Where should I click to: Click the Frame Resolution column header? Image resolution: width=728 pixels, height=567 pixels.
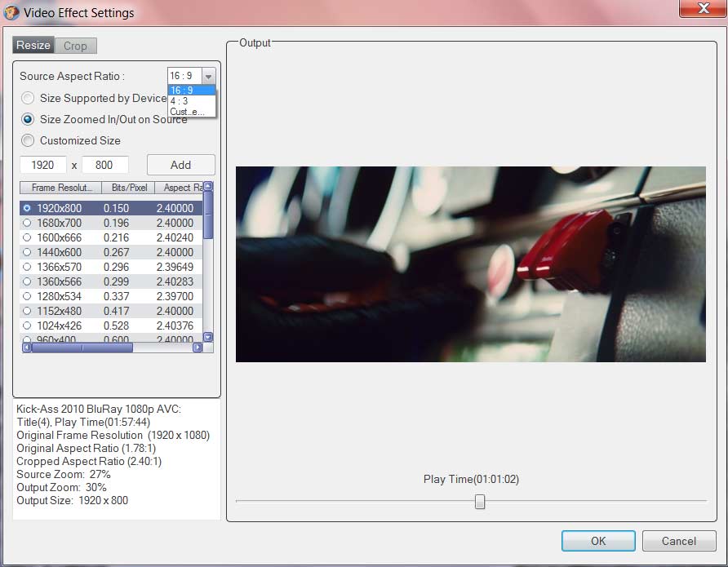[61, 188]
